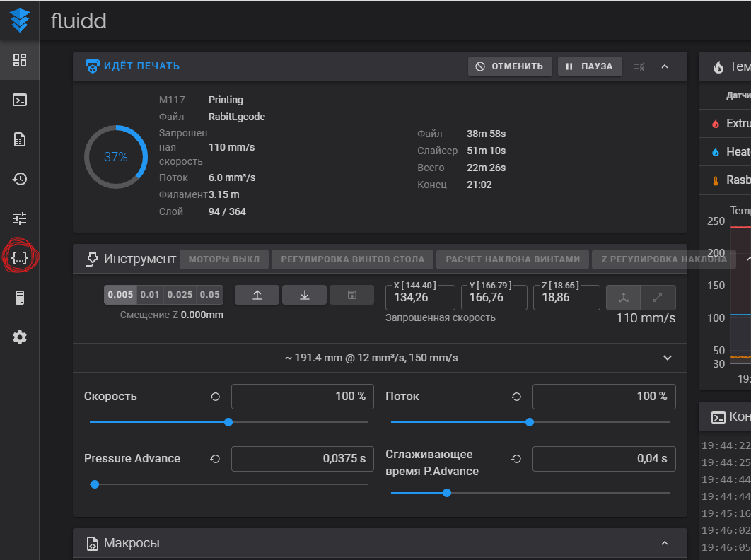This screenshot has width=751, height=560.
Task: Toggle relative positioning diagonal arrows button
Action: pyautogui.click(x=658, y=298)
